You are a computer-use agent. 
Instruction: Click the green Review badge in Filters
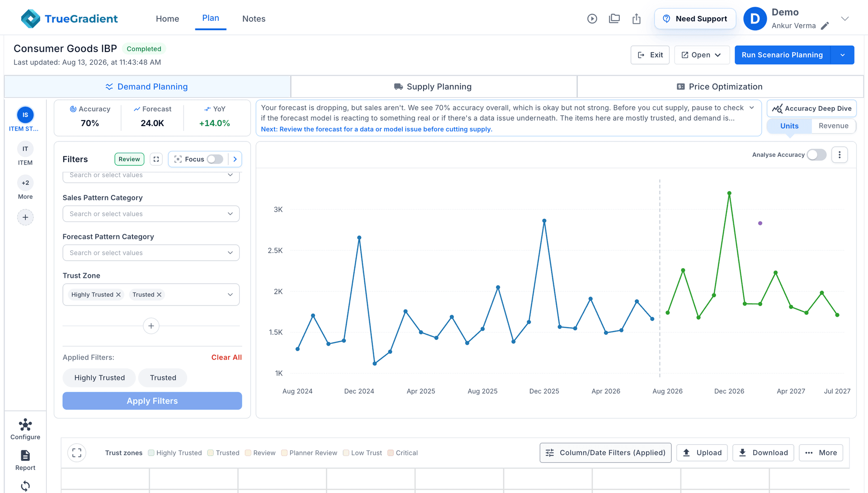pyautogui.click(x=129, y=159)
